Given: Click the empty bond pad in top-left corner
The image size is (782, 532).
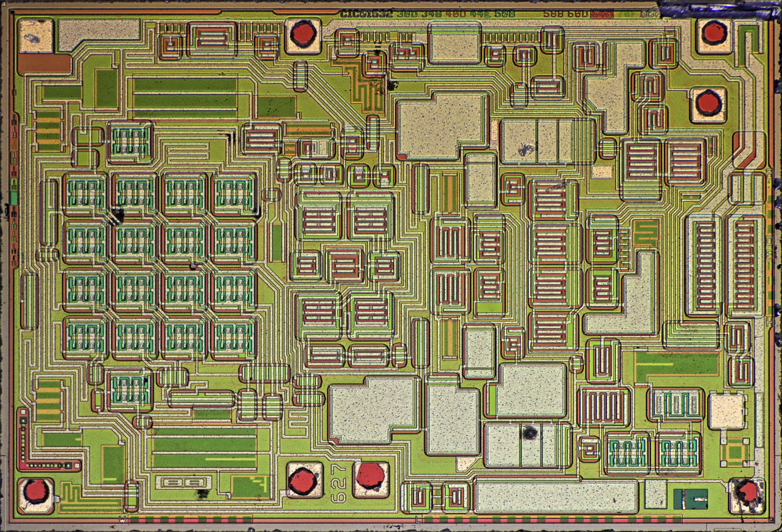Looking at the screenshot, I should click(x=35, y=35).
